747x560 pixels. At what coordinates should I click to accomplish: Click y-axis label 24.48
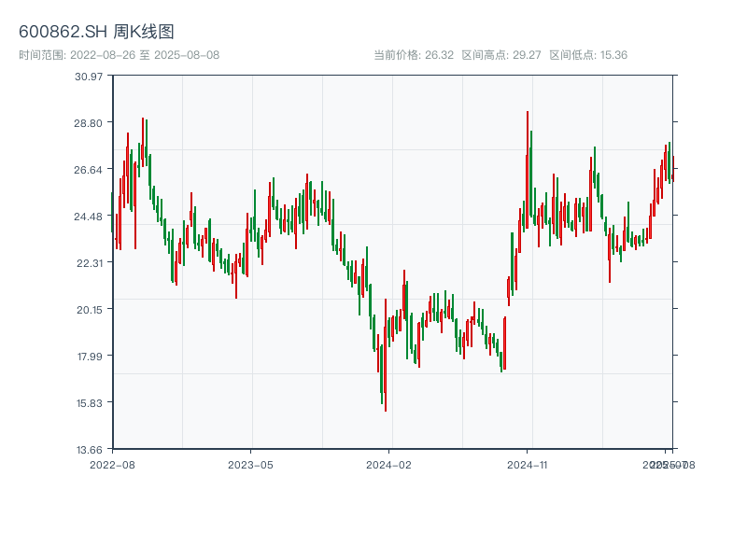(x=88, y=217)
